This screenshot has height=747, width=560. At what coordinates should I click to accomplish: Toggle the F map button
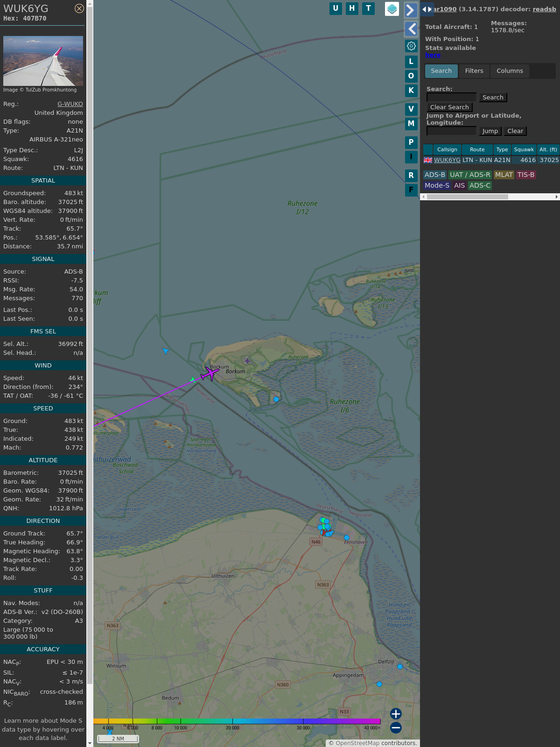point(411,190)
